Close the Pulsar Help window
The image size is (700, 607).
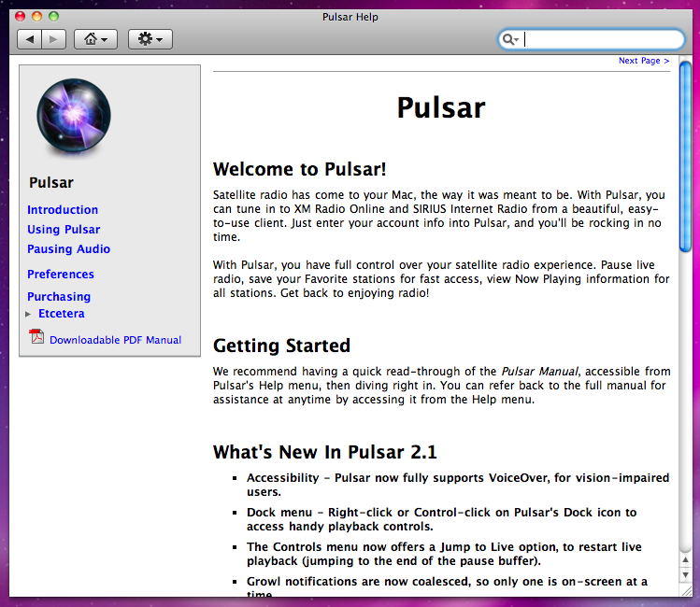click(20, 17)
